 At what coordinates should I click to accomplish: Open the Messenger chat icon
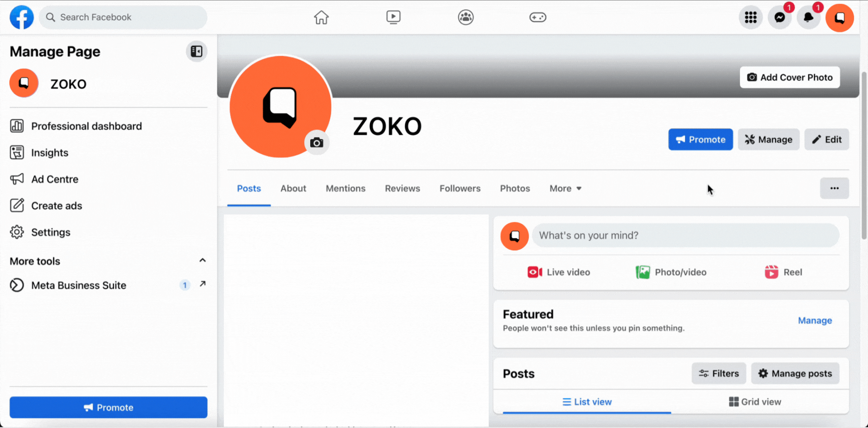tap(779, 18)
